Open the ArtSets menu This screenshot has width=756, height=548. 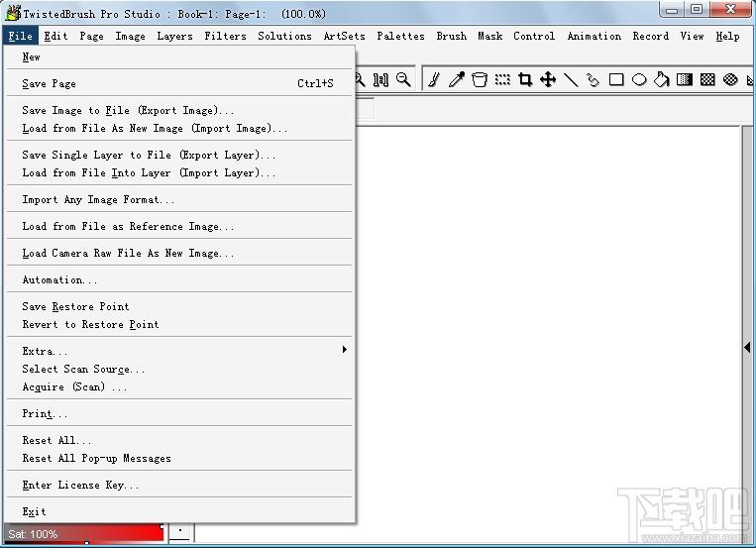point(344,37)
